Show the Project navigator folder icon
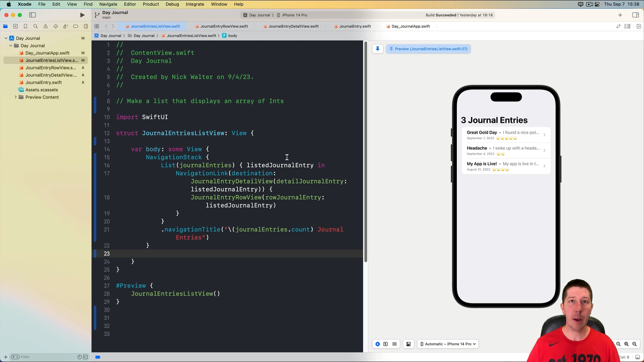 (5, 26)
